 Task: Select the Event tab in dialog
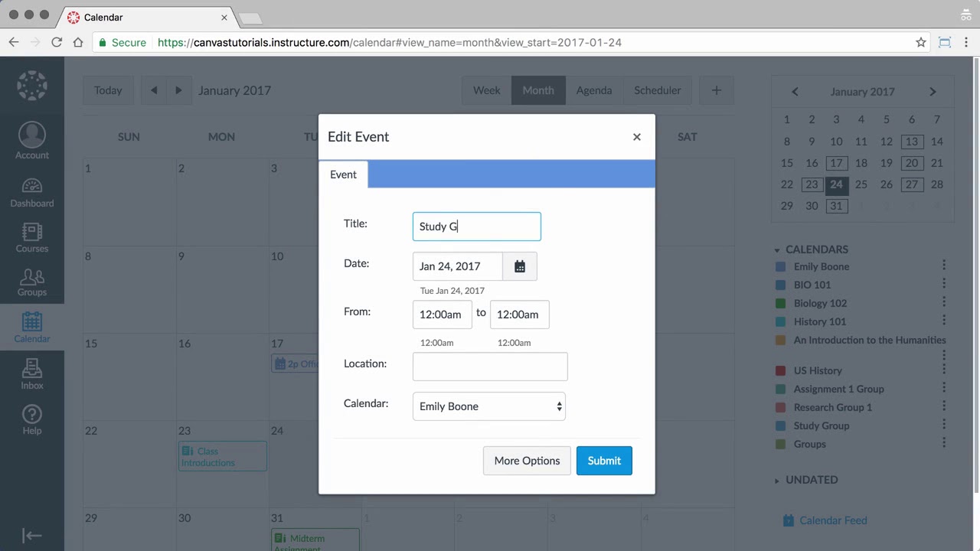[343, 174]
